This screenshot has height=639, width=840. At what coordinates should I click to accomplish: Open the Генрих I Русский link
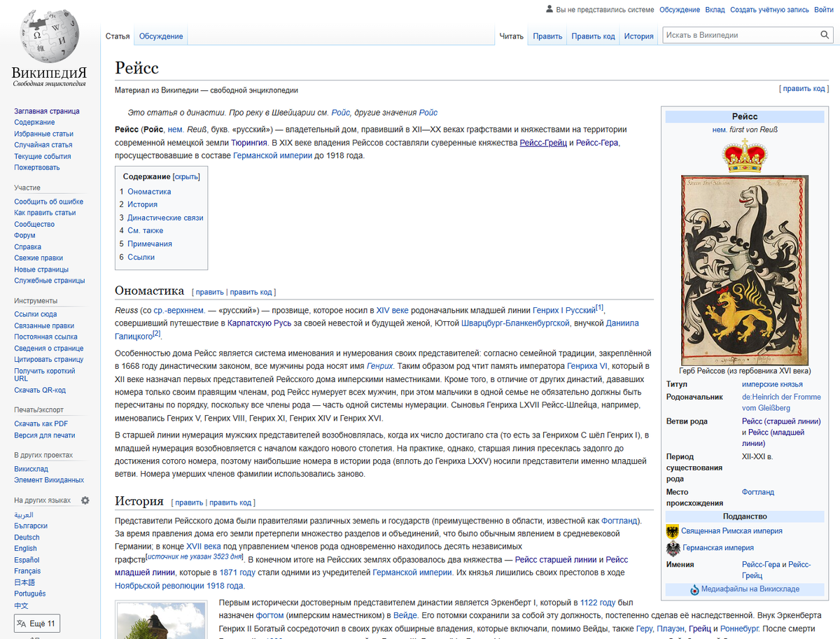click(x=564, y=310)
